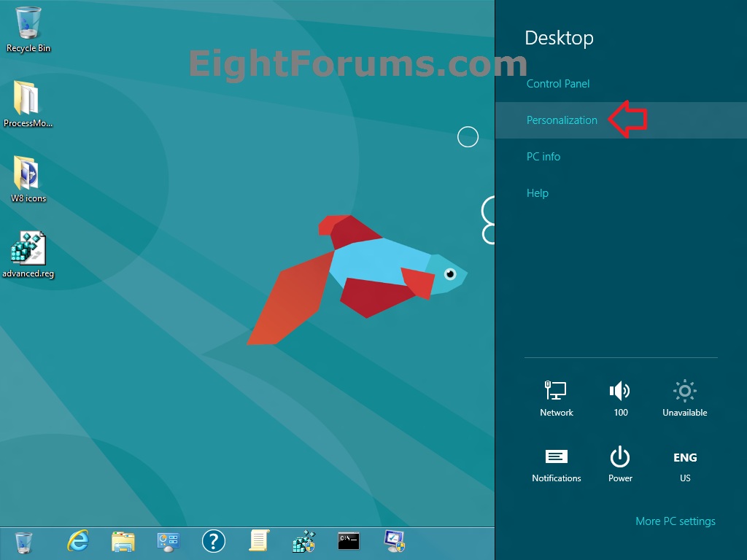Open the Control Panel taskbar icon

coord(169,542)
